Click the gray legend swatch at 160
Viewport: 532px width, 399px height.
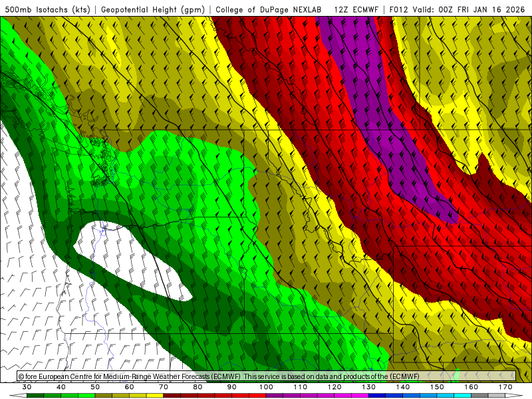(x=479, y=396)
